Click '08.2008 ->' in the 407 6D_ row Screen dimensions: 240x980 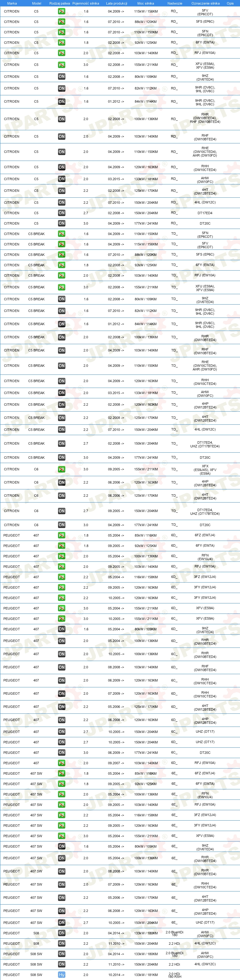[116, 667]
